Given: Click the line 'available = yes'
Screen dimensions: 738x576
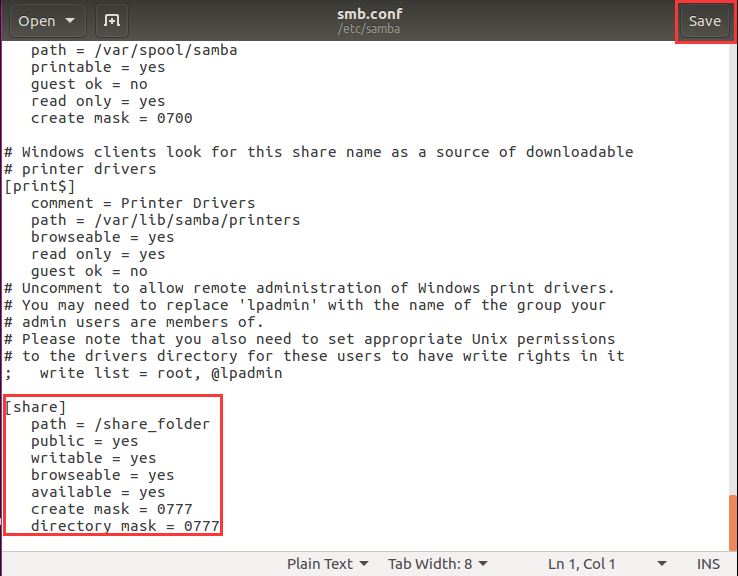Looking at the screenshot, I should [98, 492].
